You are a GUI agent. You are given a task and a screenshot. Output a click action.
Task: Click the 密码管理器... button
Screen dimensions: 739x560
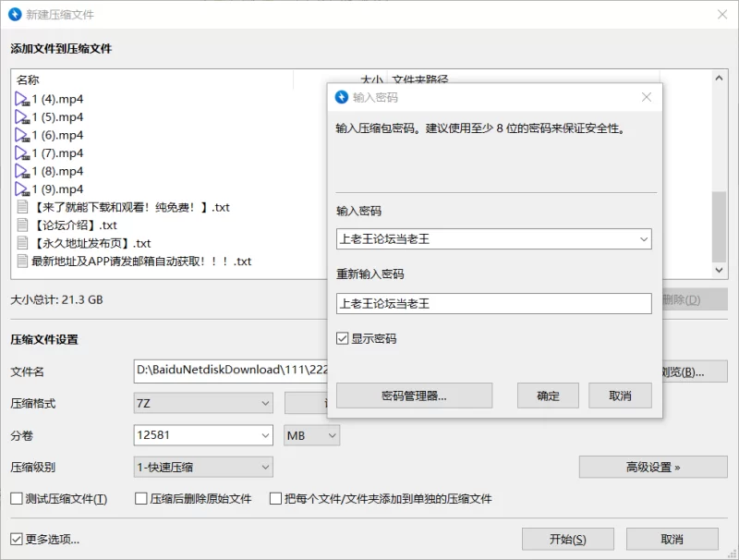[x=414, y=396]
